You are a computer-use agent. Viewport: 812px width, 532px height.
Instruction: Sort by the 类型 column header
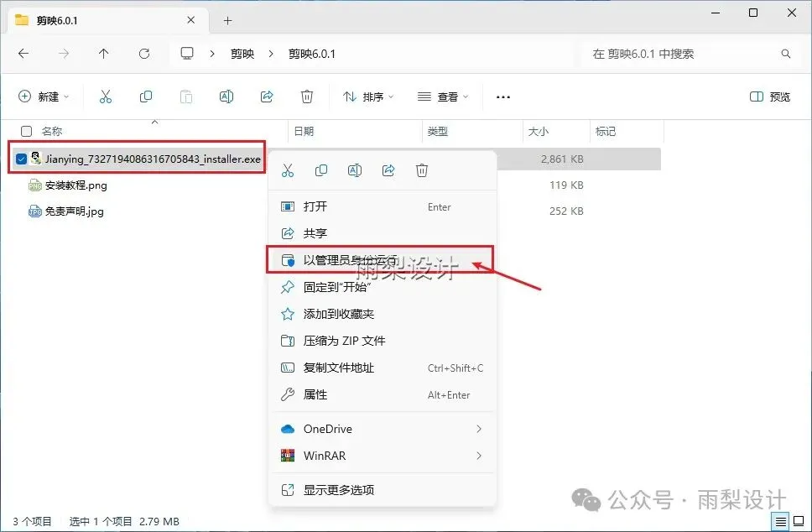point(438,131)
